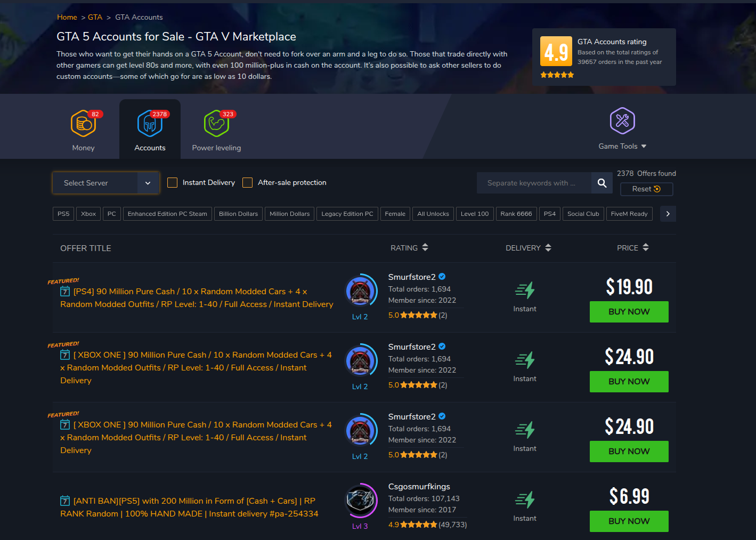Expand the Game Tools dropdown arrow
Image resolution: width=756 pixels, height=540 pixels.
[644, 146]
